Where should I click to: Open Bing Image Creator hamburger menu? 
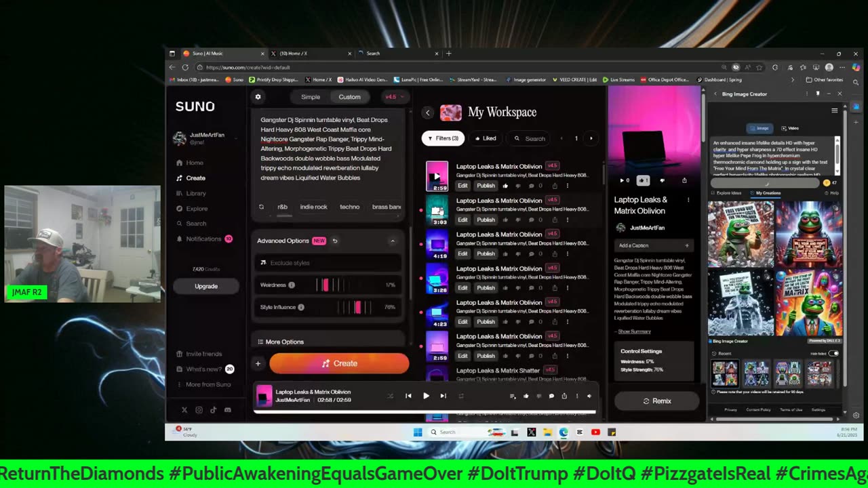coord(835,110)
